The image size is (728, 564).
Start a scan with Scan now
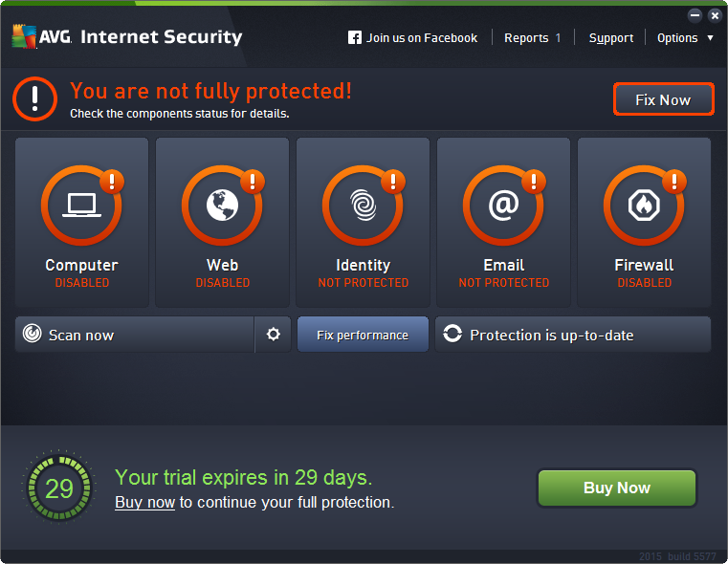pyautogui.click(x=134, y=335)
